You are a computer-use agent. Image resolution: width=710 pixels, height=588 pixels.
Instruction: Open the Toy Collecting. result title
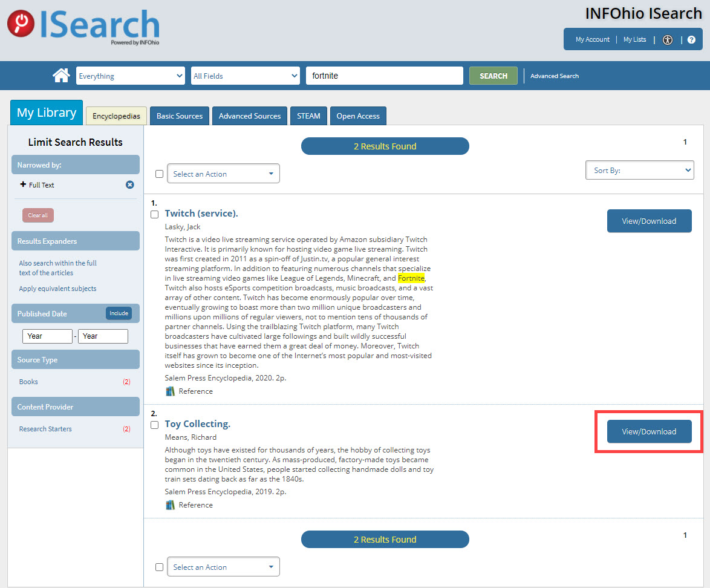(x=197, y=424)
